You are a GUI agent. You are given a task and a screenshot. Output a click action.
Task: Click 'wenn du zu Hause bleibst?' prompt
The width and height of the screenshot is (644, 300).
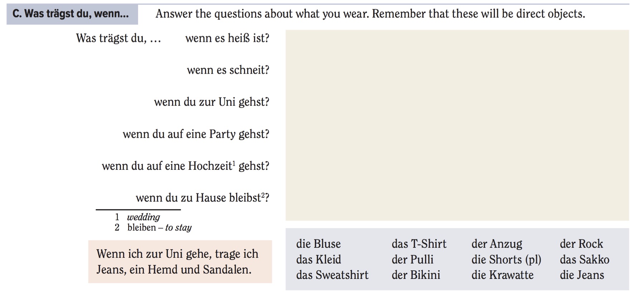click(x=202, y=197)
